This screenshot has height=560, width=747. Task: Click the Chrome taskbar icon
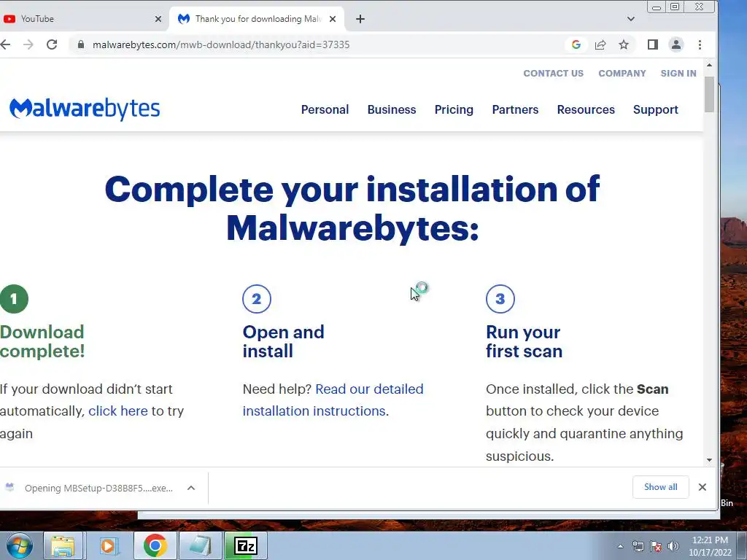[x=155, y=545]
